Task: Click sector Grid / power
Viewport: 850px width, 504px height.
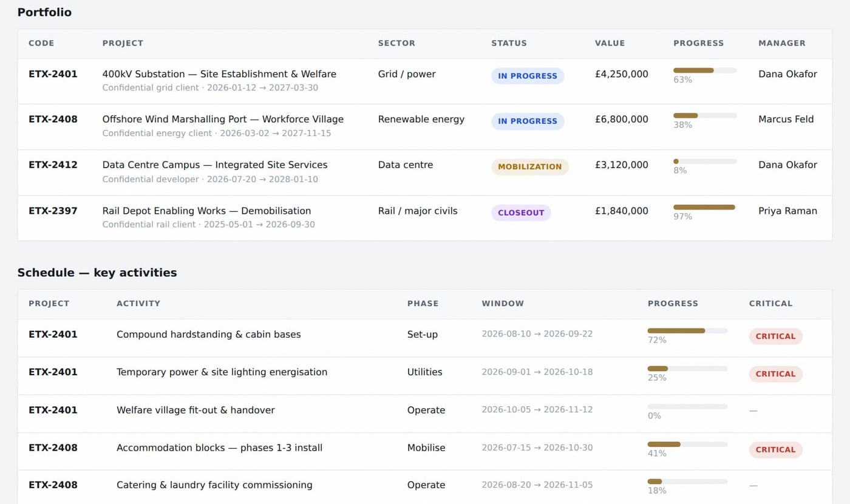Action: [x=407, y=74]
